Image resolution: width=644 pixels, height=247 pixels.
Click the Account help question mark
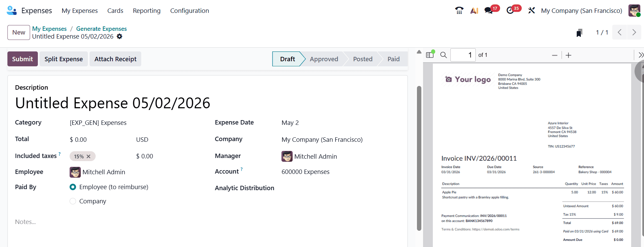[242, 170]
